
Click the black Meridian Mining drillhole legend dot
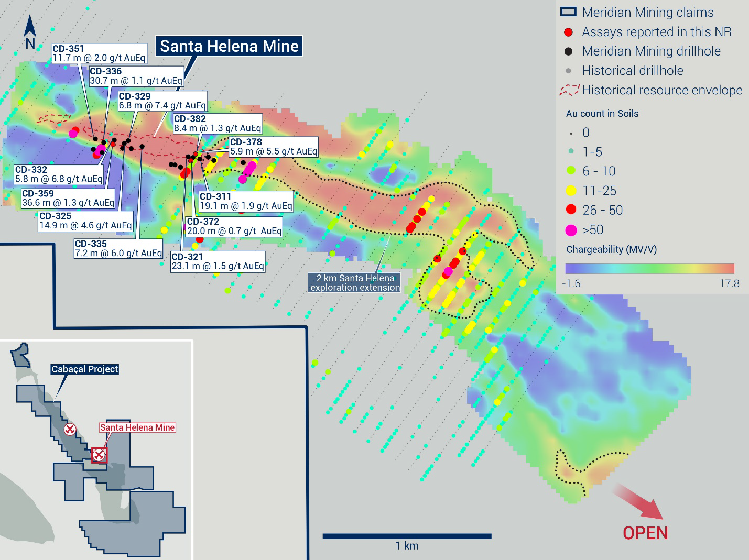click(569, 51)
